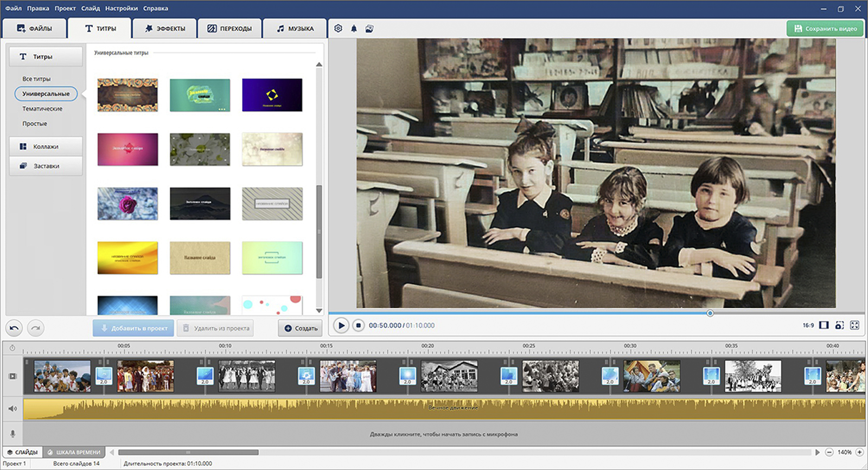This screenshot has width=868, height=470.
Task: Click the Сохранить видео button
Action: (825, 28)
